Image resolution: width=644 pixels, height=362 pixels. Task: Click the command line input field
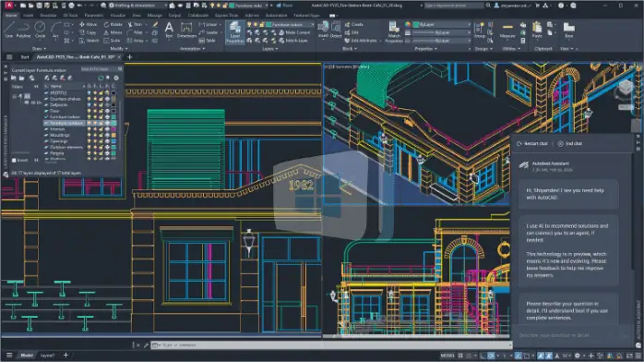(x=330, y=345)
